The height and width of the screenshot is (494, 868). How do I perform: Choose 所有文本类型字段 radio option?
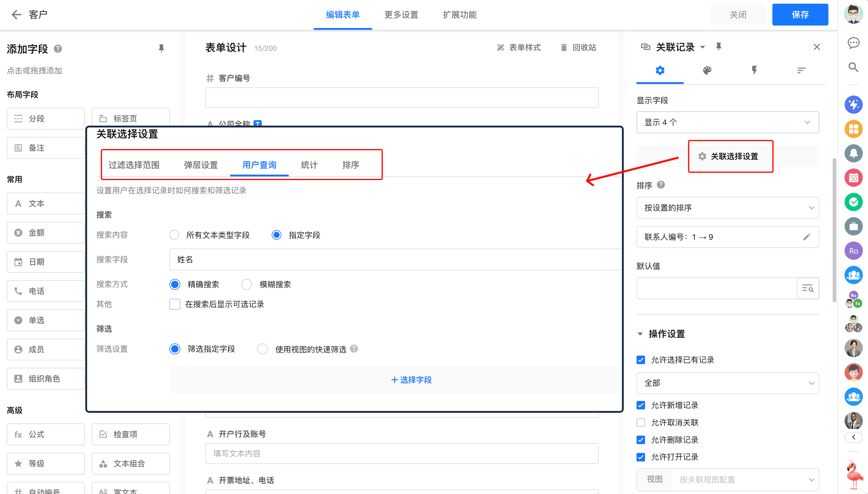coord(174,235)
